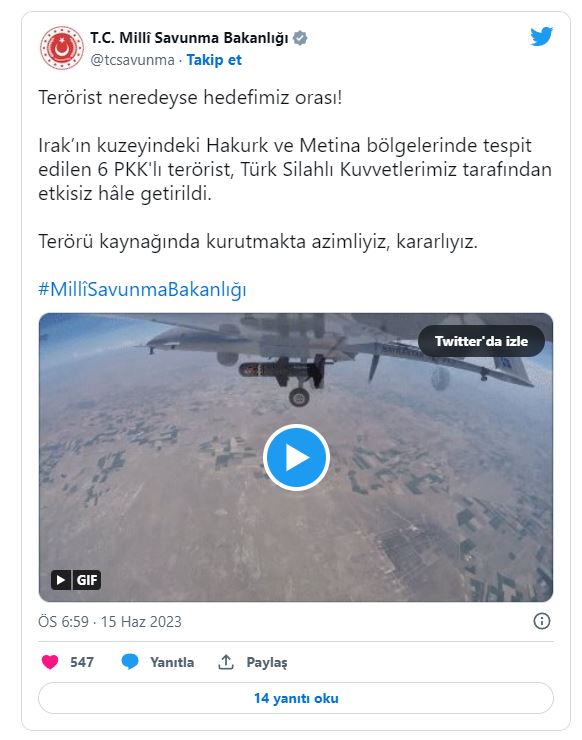Click the 14 yanıtı oku button
This screenshot has height=740, width=582.
click(296, 698)
